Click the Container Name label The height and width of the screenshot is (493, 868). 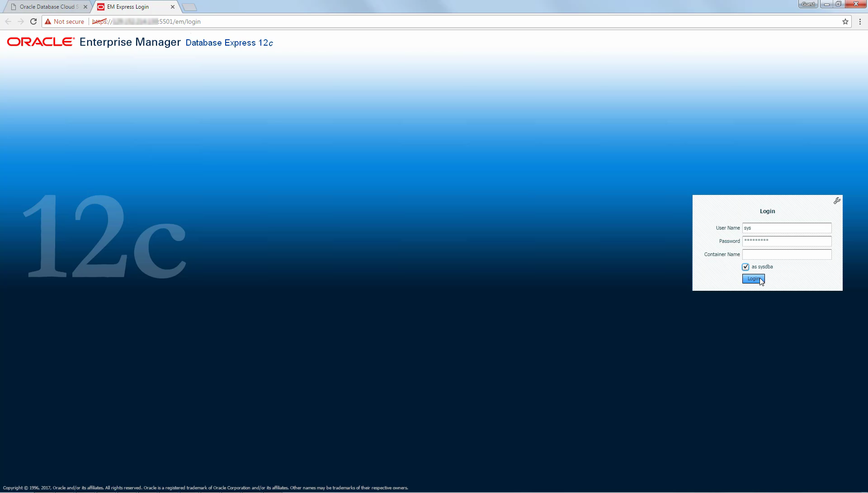[722, 254]
